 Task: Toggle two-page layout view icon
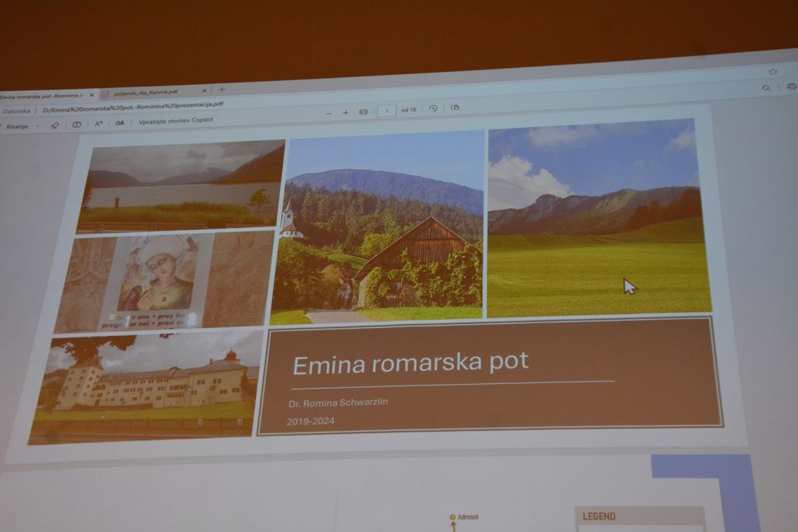[76, 124]
